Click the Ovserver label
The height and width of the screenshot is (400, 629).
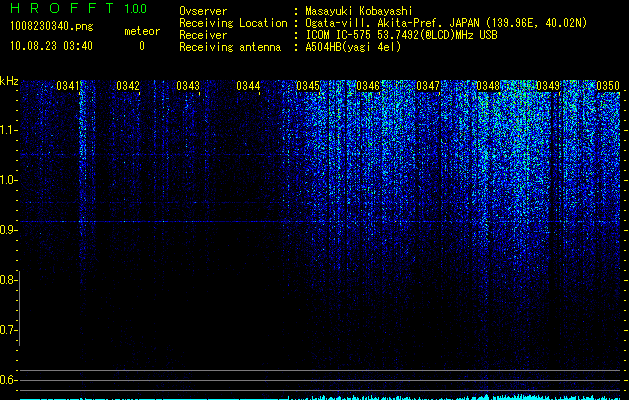pyautogui.click(x=203, y=11)
